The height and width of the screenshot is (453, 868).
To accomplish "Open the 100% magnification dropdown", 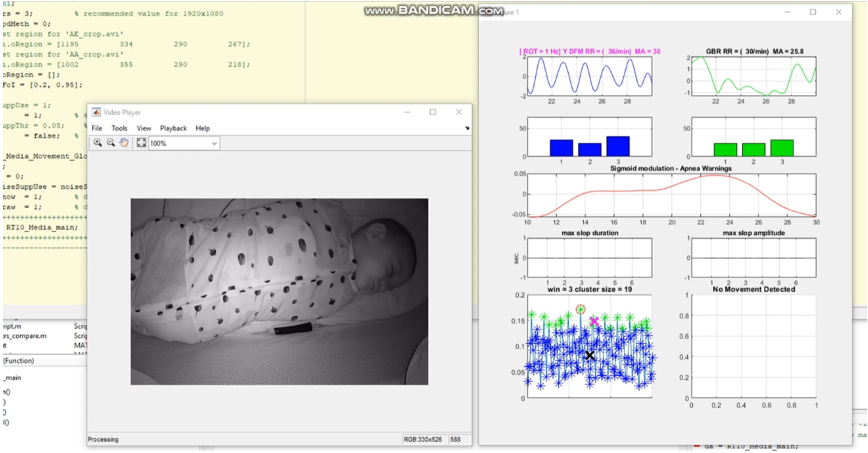I will [214, 143].
